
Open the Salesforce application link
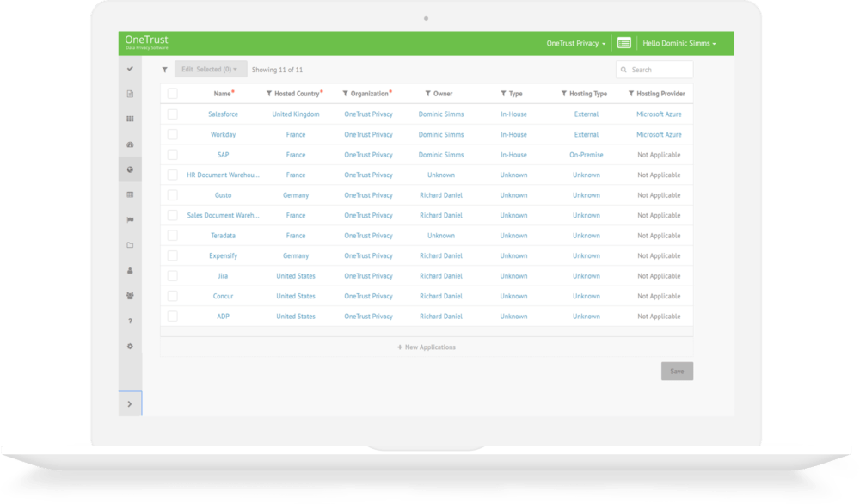point(224,114)
